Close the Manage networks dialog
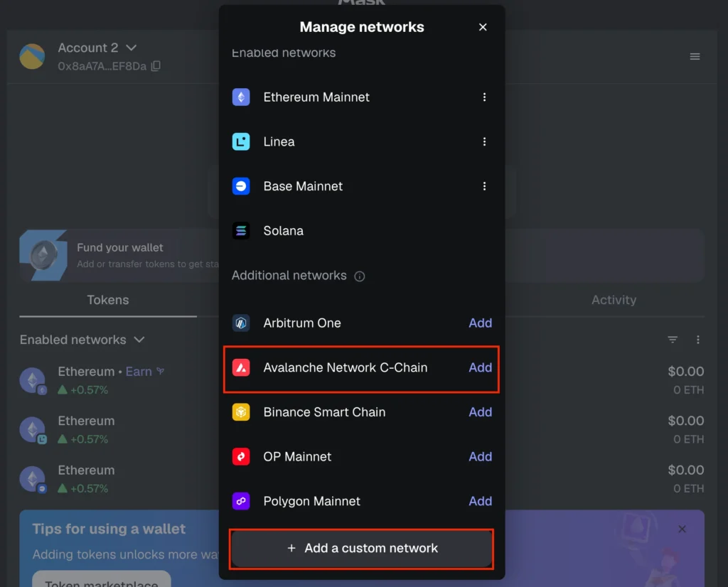 coord(483,27)
